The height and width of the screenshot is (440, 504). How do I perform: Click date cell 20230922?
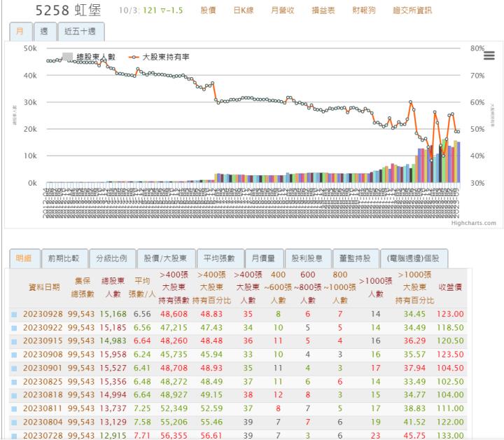pos(43,328)
